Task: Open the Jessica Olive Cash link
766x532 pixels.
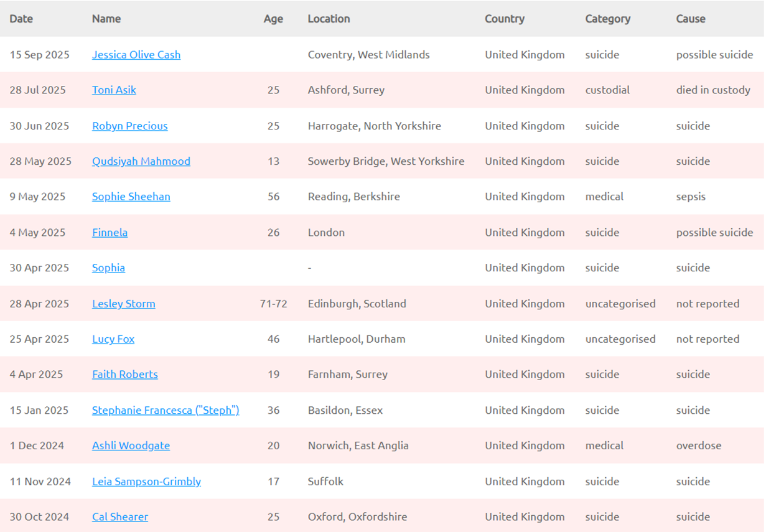Action: point(136,55)
